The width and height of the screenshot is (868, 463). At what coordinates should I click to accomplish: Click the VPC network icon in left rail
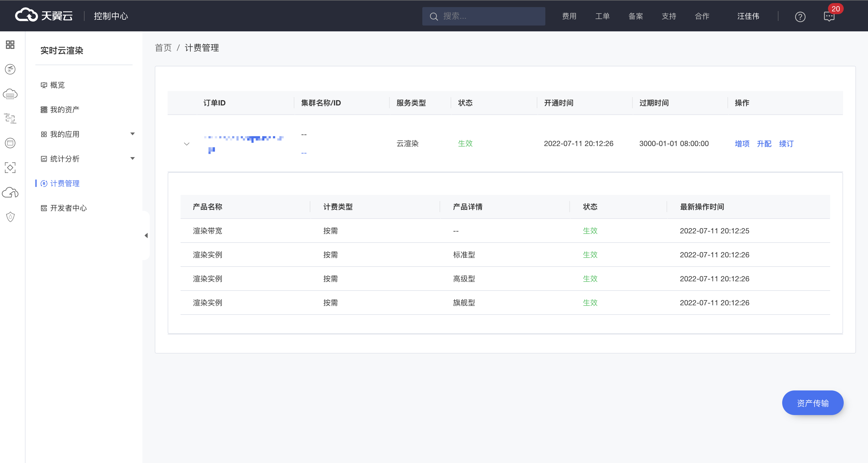(10, 118)
